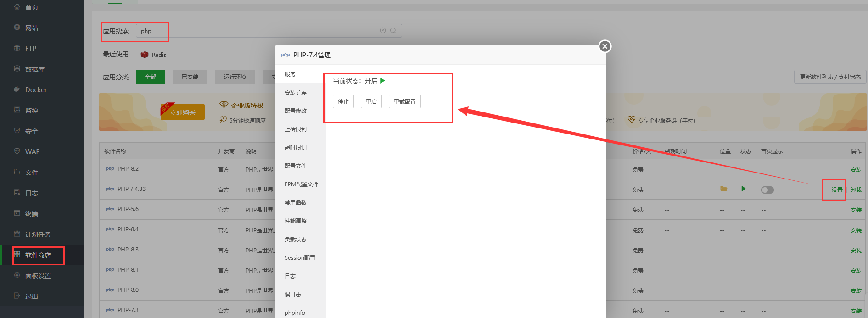Open the 禁用函数 section
This screenshot has height=318, width=868.
tap(295, 203)
